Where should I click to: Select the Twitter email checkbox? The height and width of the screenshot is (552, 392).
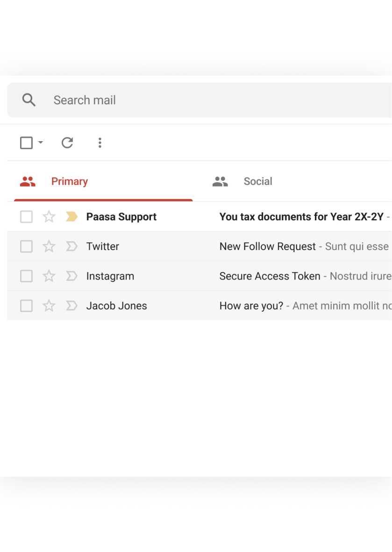[x=26, y=246]
